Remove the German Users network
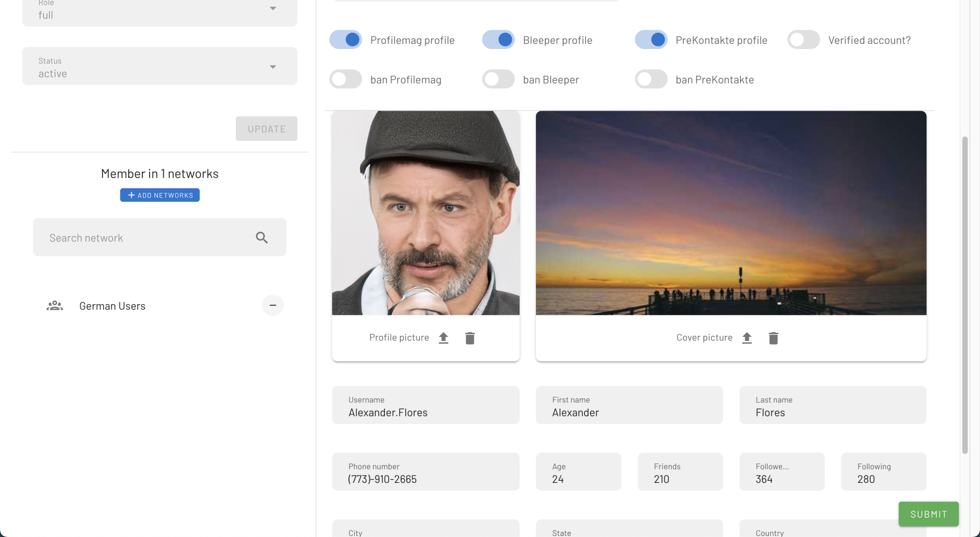 (273, 305)
